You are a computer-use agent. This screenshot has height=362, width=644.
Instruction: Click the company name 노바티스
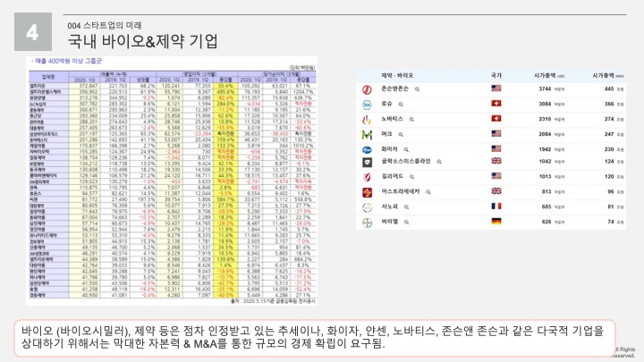(x=393, y=119)
